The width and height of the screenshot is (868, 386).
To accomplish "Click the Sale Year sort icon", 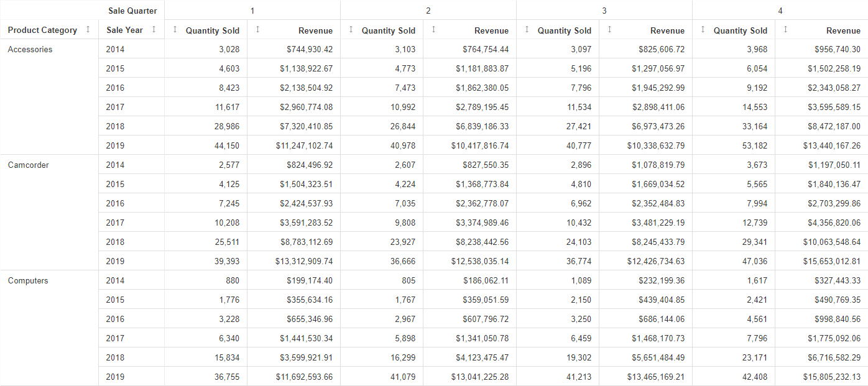I will pos(154,29).
